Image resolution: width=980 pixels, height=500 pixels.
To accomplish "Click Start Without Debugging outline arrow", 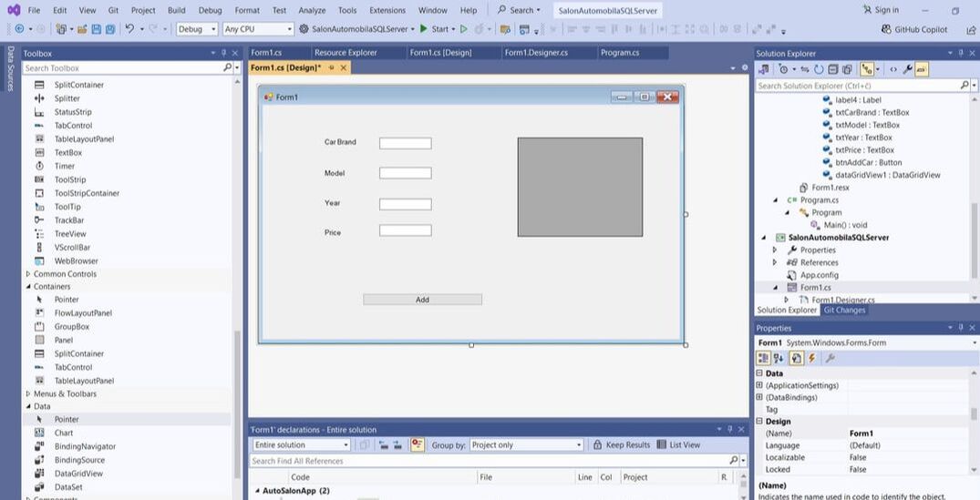I will tap(464, 29).
